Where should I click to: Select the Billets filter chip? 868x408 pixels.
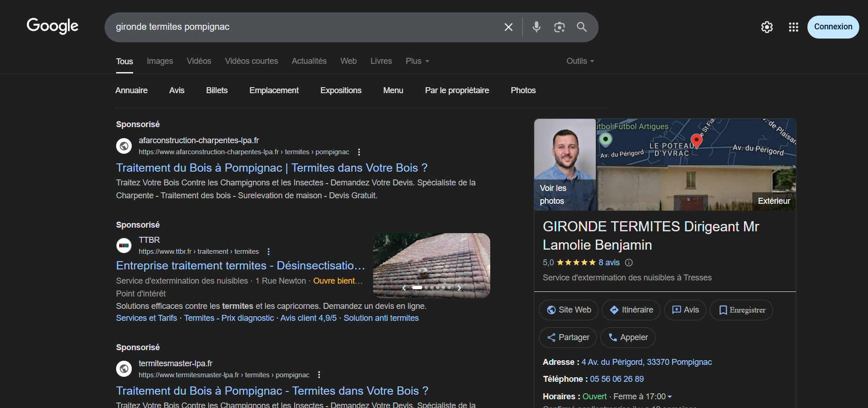[217, 90]
